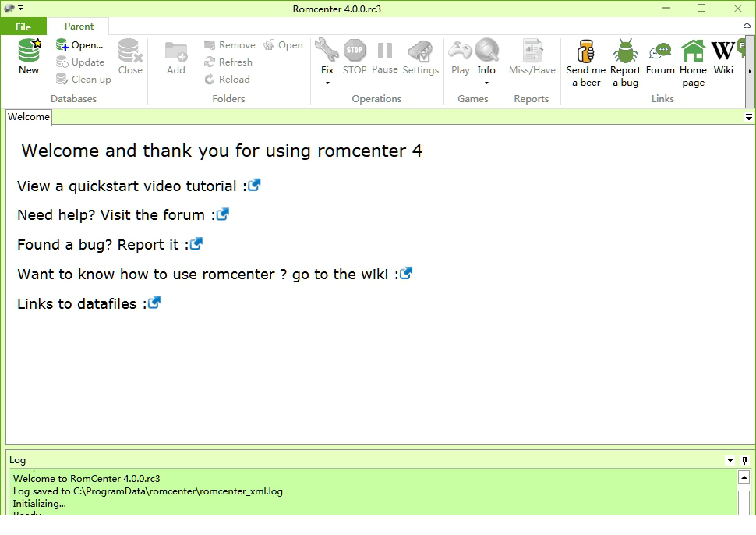
Task: Collapse the ribbon with the chevron
Action: click(x=747, y=26)
